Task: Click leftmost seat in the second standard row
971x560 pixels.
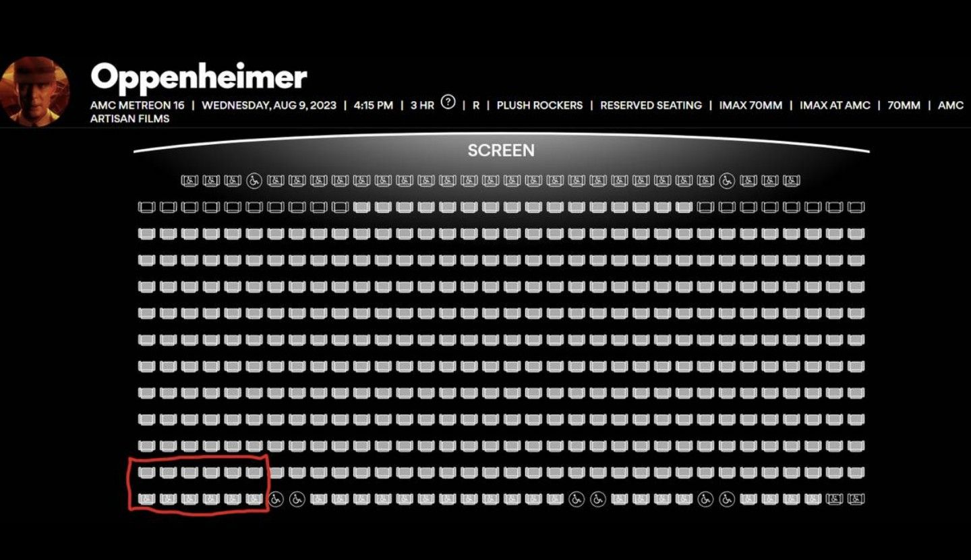Action: (146, 233)
